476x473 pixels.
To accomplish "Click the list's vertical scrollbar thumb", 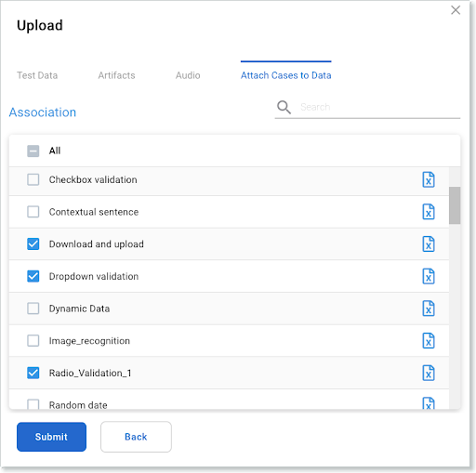I will pos(455,205).
